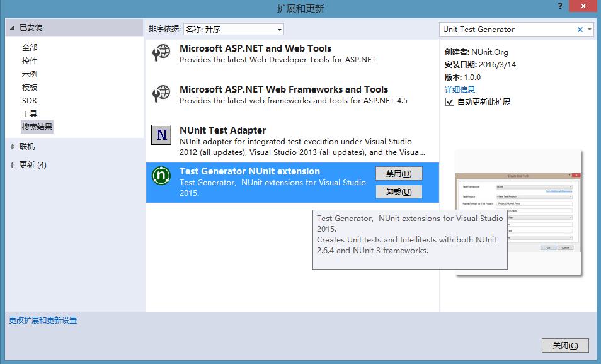Click the 禁用(D) button
601x364 pixels.
[399, 174]
